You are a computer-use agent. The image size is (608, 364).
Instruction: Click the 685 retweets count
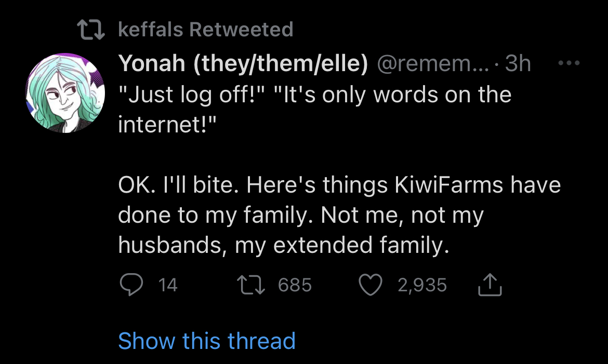(x=295, y=285)
